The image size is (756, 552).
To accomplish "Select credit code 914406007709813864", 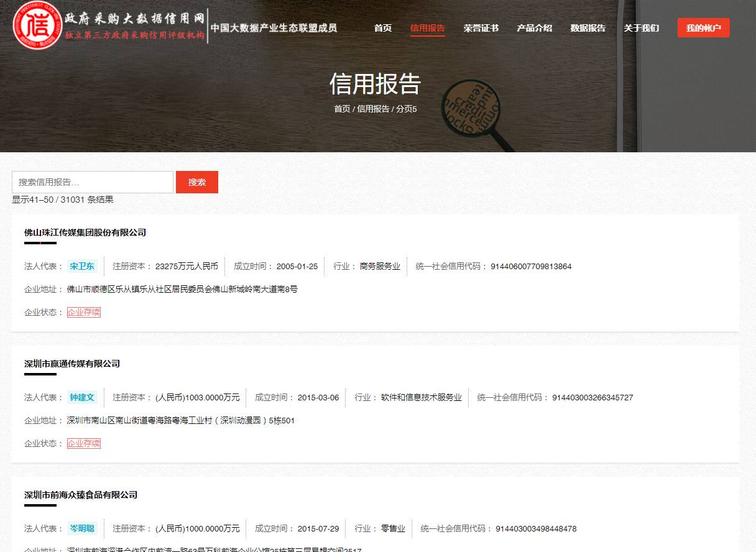I will tap(531, 267).
